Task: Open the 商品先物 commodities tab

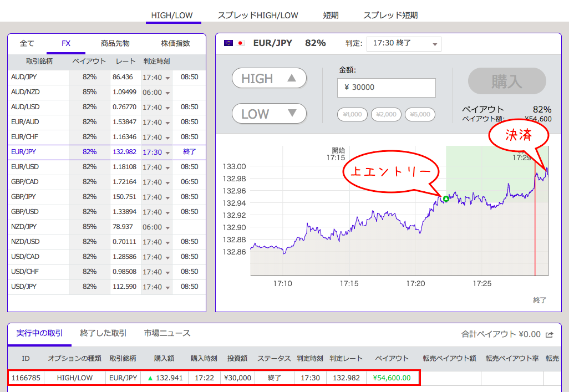Action: 115,43
